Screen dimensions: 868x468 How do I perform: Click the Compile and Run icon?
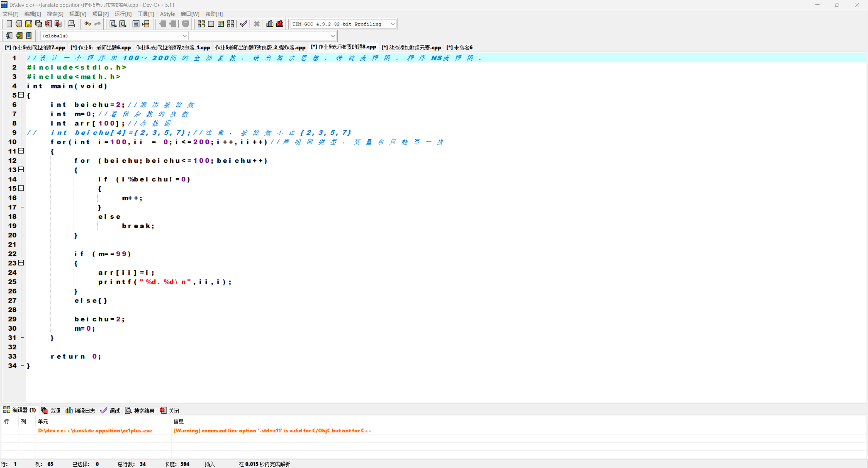coord(221,24)
